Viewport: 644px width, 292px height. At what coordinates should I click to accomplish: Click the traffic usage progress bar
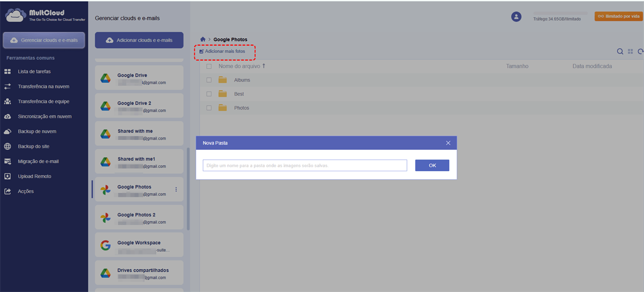point(560,13)
